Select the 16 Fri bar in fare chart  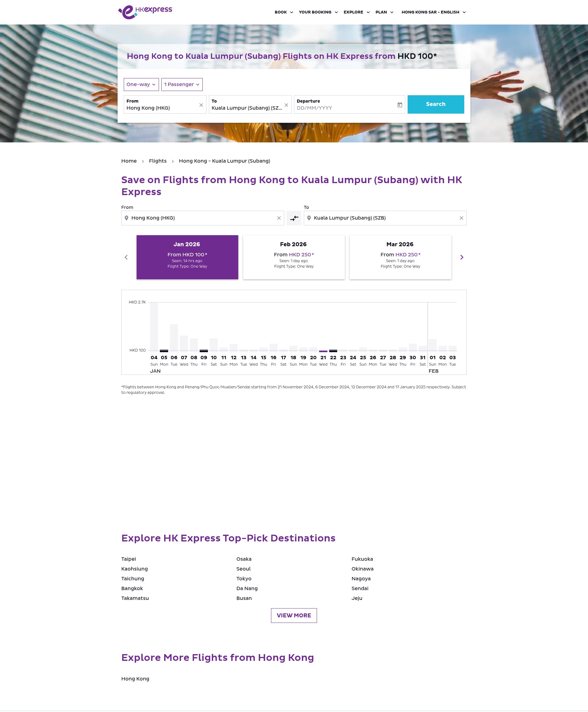pos(273,348)
